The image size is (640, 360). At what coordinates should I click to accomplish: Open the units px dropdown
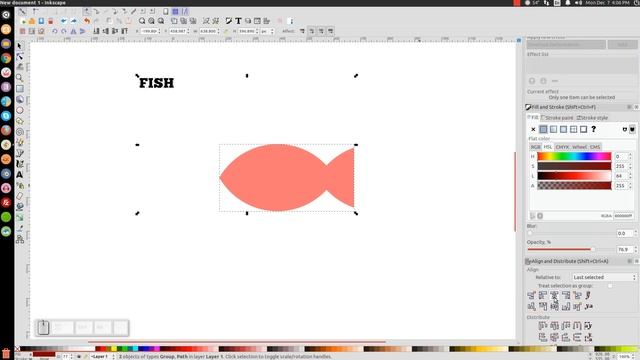267,31
